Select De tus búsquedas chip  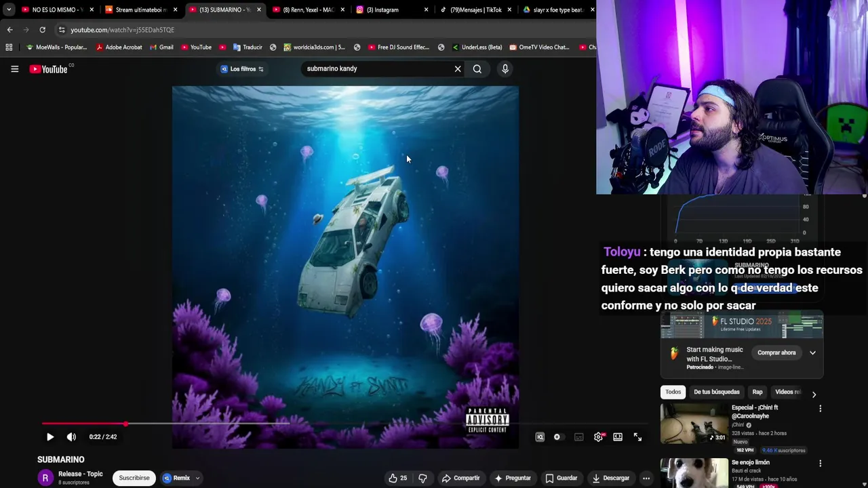[717, 392]
